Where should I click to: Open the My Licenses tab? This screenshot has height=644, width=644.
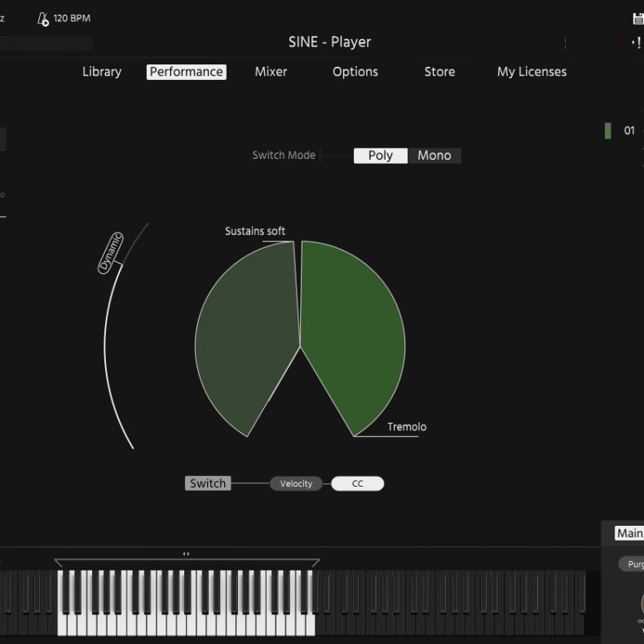tap(532, 72)
